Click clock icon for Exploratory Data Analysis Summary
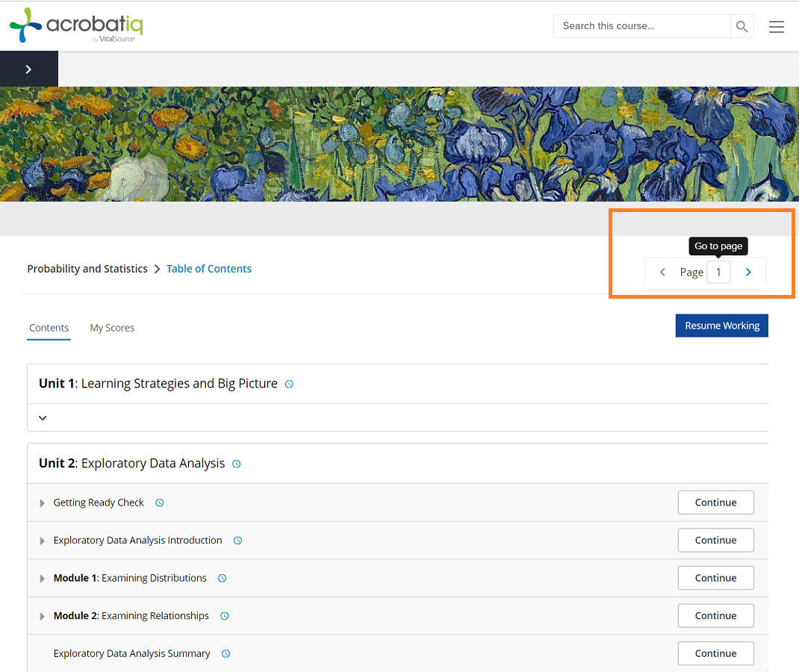 click(x=226, y=653)
